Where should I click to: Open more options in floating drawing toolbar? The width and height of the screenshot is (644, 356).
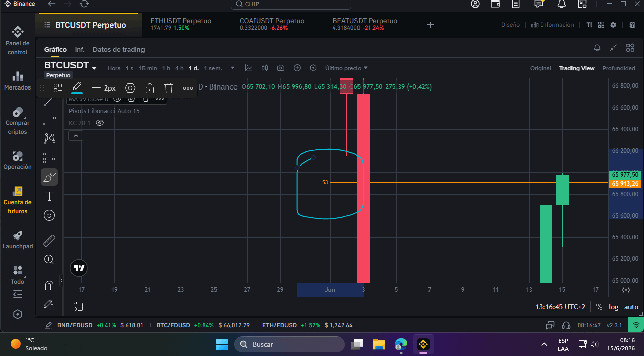point(188,88)
